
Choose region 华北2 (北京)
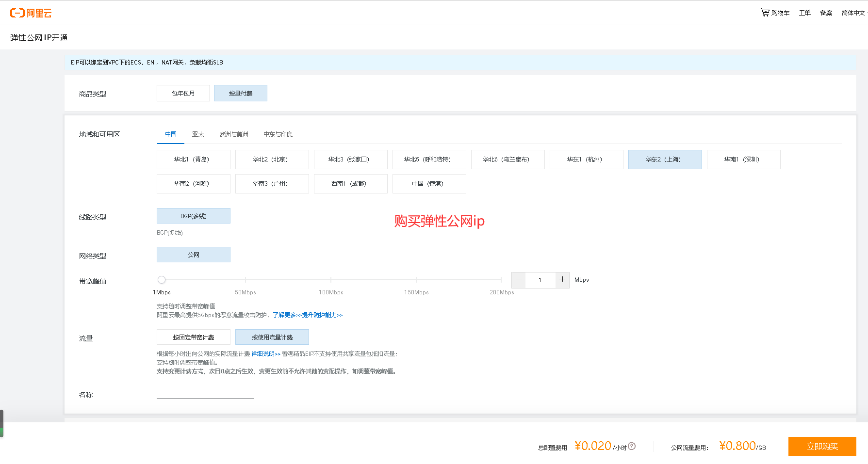coord(272,160)
